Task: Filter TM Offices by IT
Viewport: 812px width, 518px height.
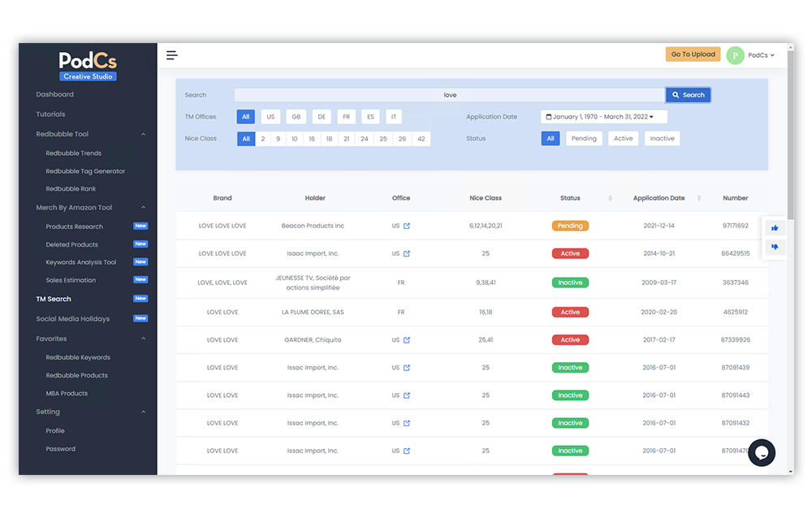Action: [394, 117]
